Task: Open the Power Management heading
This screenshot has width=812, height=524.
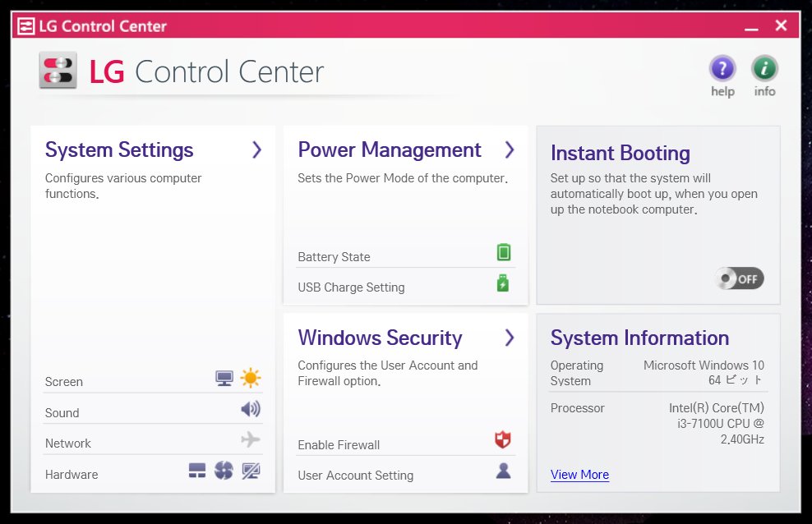Action: pyautogui.click(x=390, y=150)
